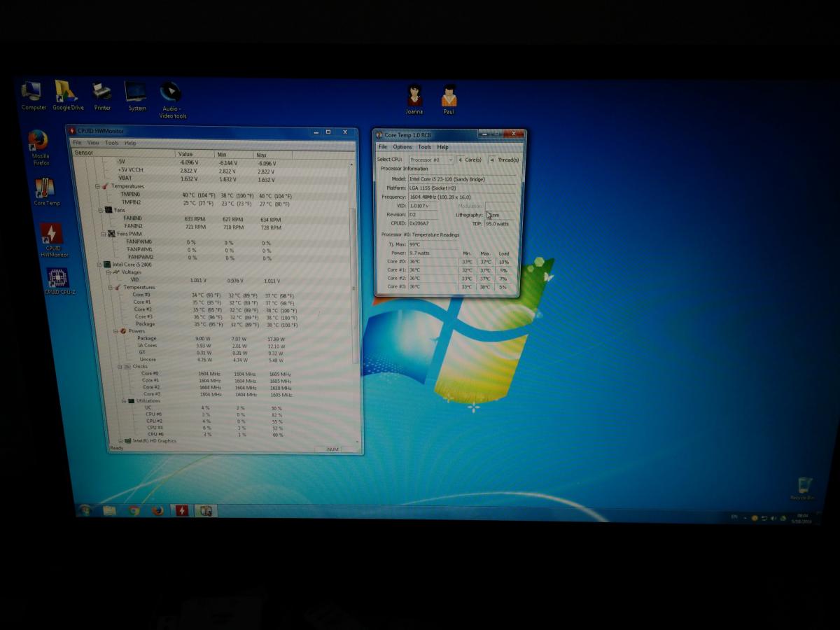Select the Recycle Bin desktop icon
840x630 pixels.
(x=802, y=488)
